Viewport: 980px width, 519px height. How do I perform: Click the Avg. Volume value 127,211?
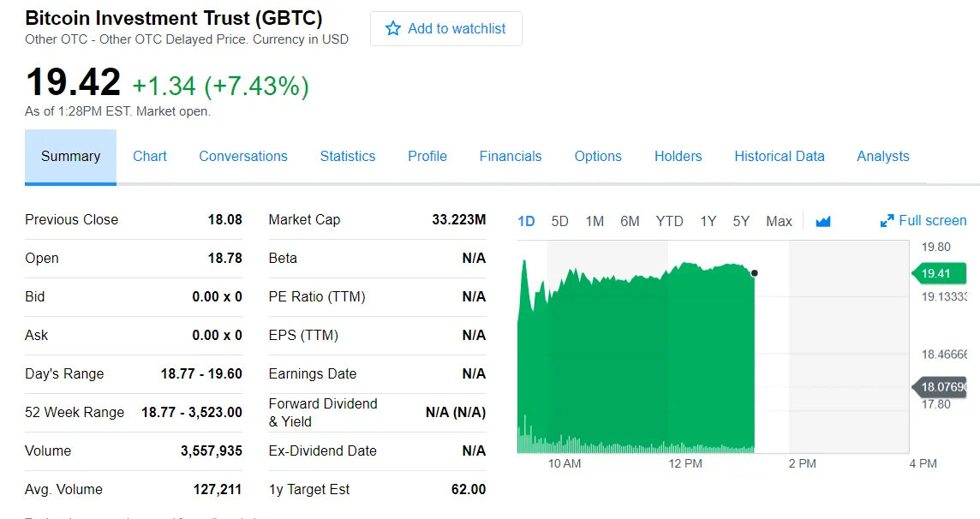218,490
